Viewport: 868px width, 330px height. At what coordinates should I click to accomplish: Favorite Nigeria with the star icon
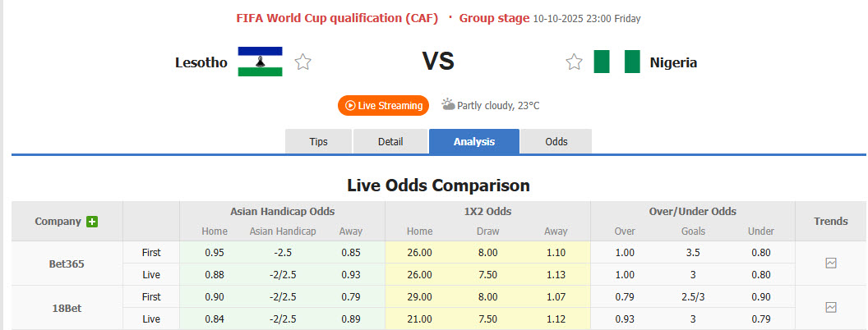[x=574, y=62]
